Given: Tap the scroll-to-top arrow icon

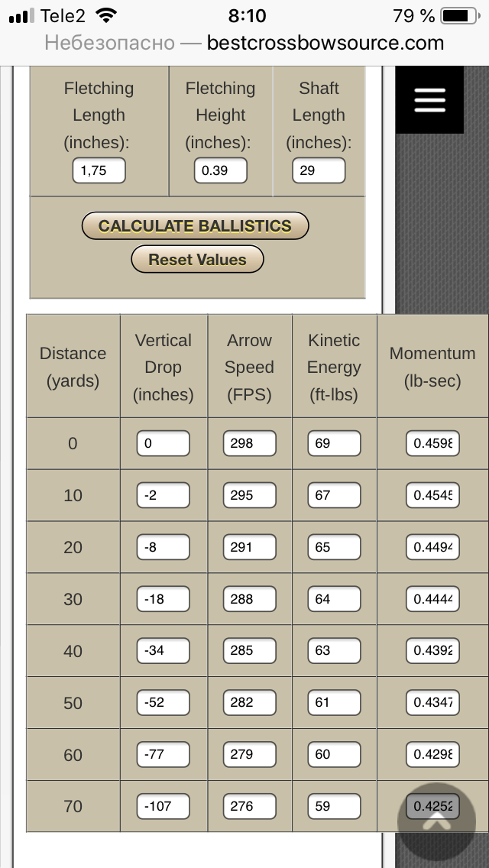Looking at the screenshot, I should (x=437, y=821).
